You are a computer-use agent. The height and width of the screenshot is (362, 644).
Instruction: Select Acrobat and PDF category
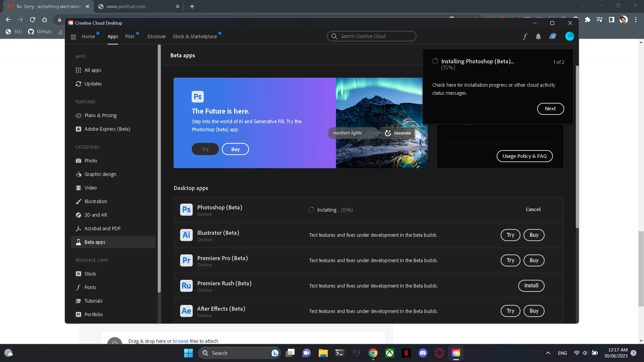(x=102, y=229)
